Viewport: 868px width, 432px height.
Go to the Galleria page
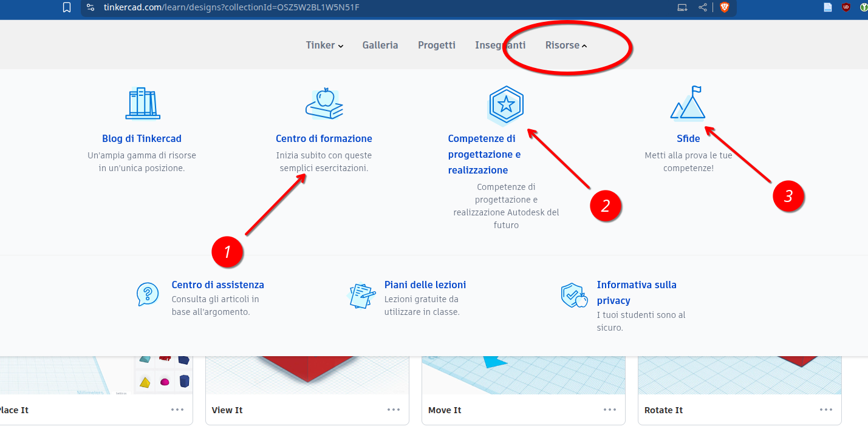click(380, 45)
